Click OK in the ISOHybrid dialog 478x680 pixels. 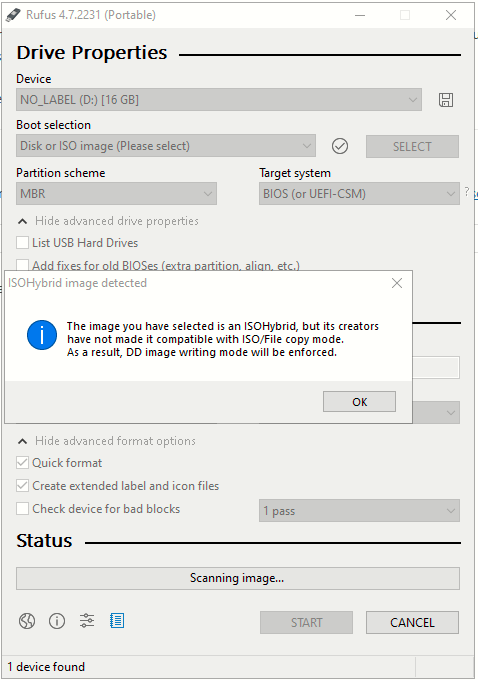(x=359, y=402)
